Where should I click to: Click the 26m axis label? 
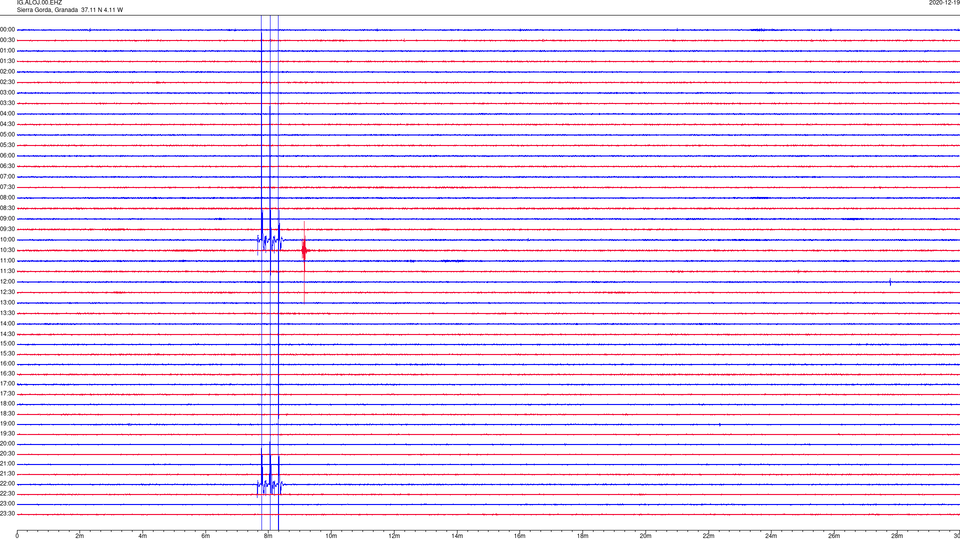coord(834,536)
